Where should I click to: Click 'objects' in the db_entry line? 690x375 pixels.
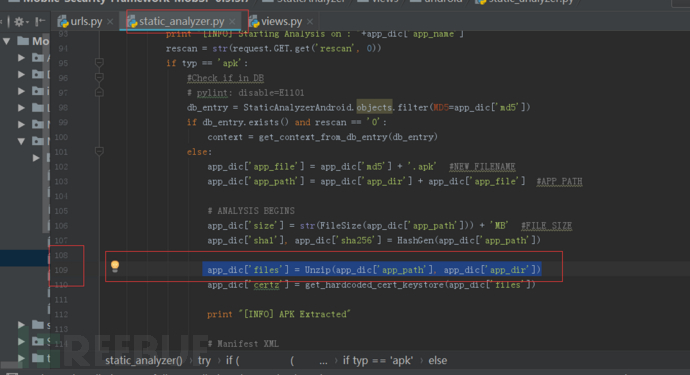coord(374,107)
